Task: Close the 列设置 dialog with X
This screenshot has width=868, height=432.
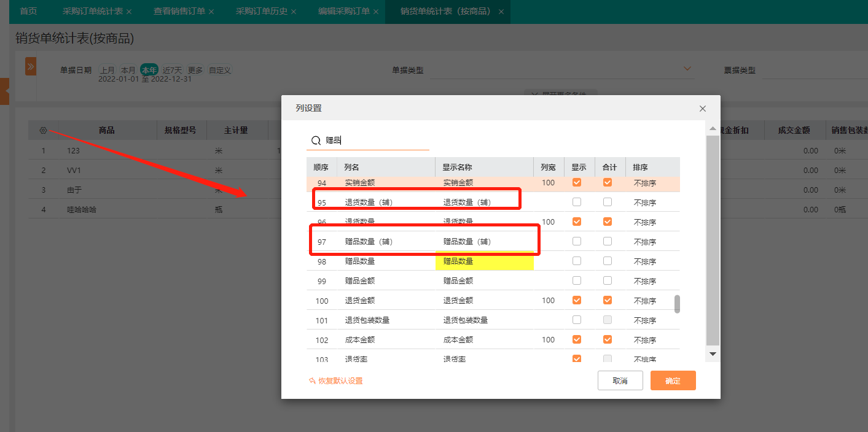Action: point(703,109)
